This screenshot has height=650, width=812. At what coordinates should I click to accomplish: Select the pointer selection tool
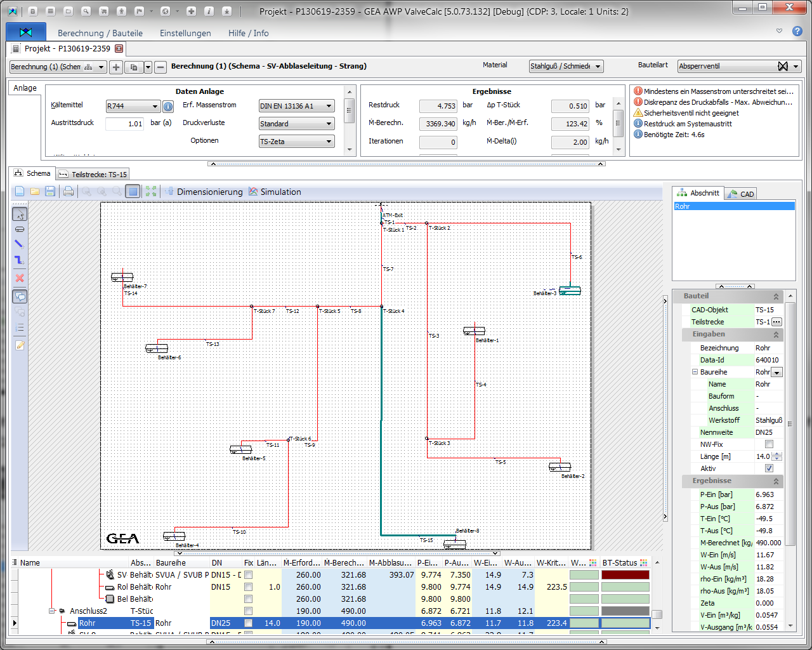(20, 215)
